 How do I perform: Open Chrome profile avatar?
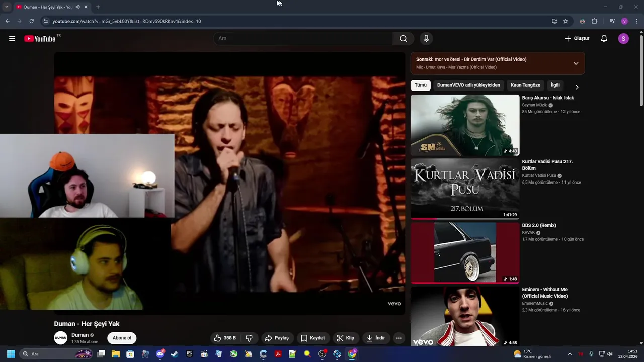[x=624, y=21]
